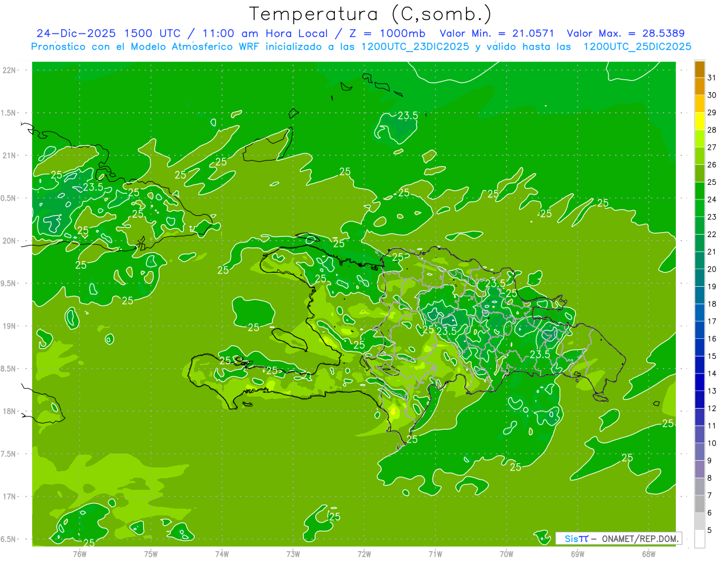Click the legend value 28
The height and width of the screenshot is (562, 728).
click(712, 130)
